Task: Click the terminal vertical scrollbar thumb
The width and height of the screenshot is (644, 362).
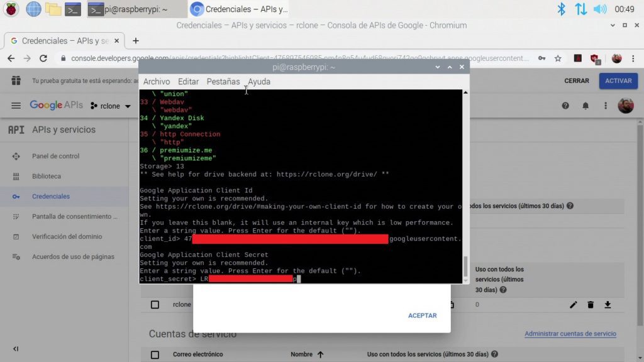Action: 465,266
